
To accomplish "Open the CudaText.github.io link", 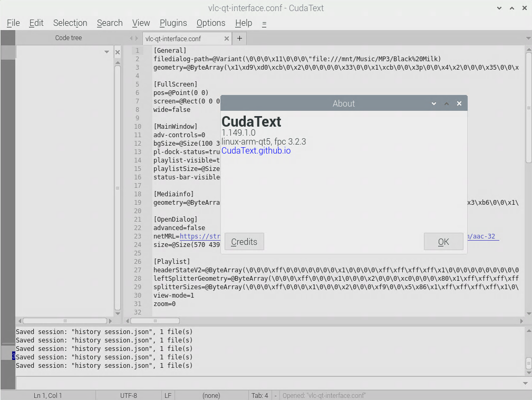I will point(256,151).
